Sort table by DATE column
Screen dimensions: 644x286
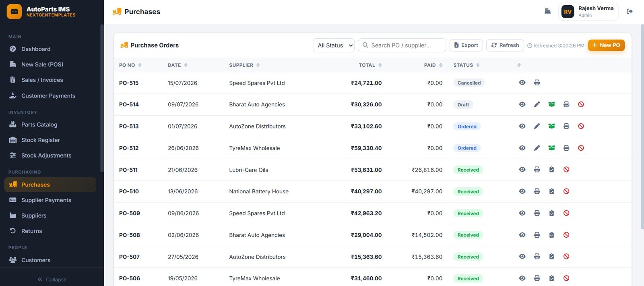point(178,65)
